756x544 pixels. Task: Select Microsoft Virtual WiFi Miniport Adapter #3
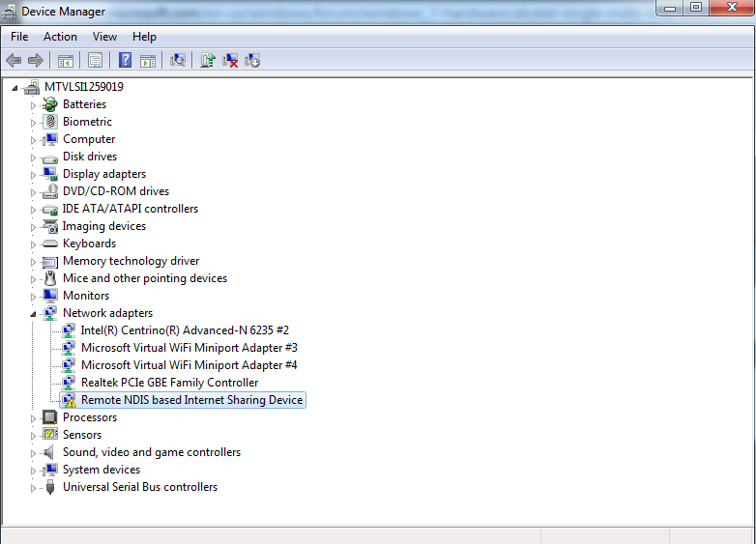pyautogui.click(x=189, y=348)
